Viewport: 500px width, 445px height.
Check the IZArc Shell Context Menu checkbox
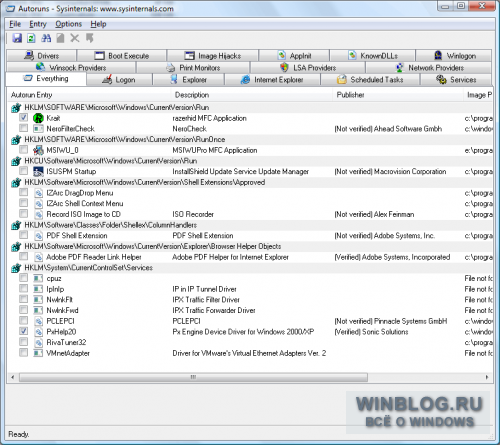click(23, 203)
